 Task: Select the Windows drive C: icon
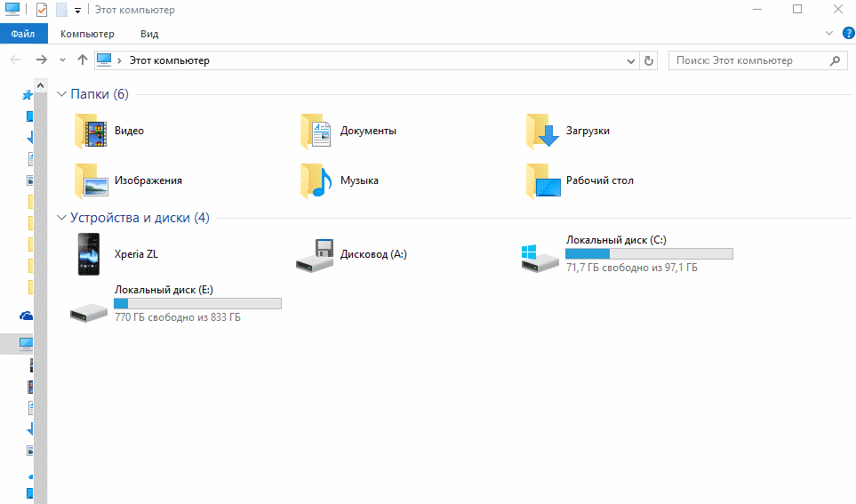[x=540, y=259]
